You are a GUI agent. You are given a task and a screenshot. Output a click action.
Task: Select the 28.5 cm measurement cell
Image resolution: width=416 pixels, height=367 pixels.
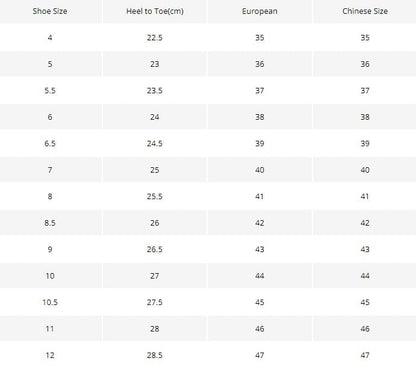[x=155, y=355]
